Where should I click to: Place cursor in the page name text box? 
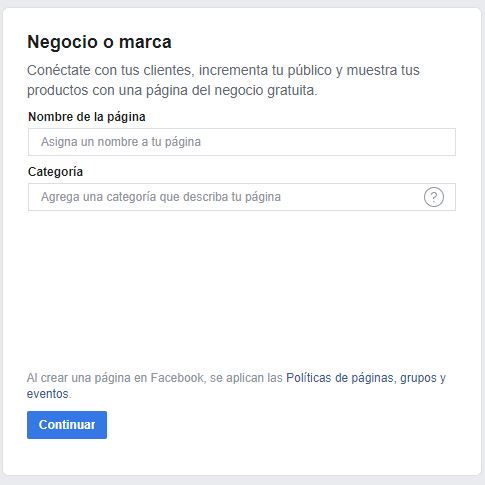pyautogui.click(x=242, y=142)
